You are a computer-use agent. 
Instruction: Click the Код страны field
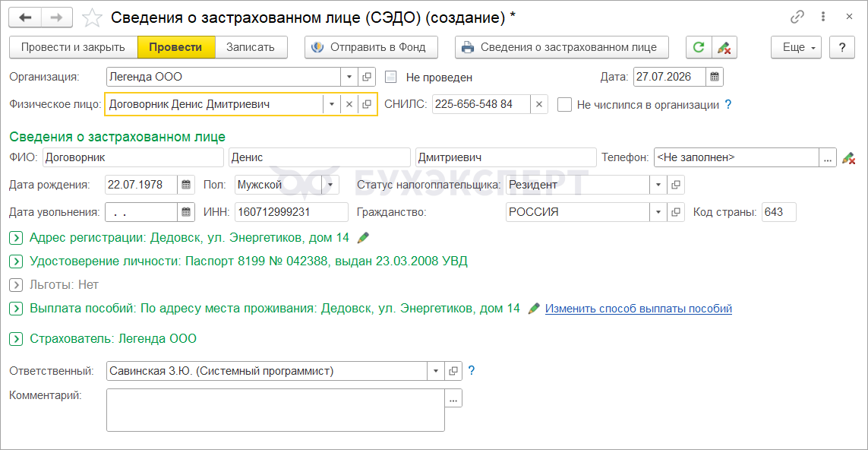(x=779, y=212)
